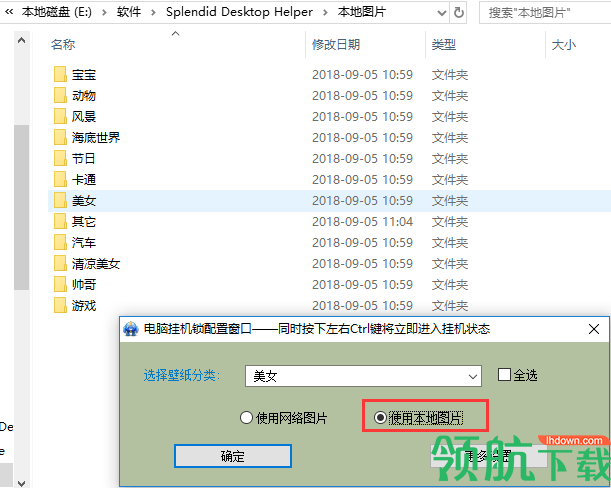Sort files by 类型 column header

coord(444,45)
